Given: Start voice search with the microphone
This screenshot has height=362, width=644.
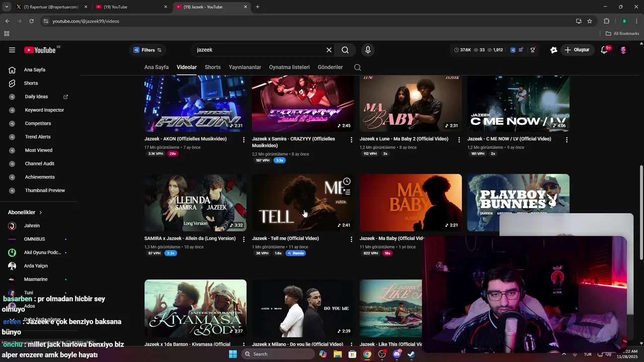Looking at the screenshot, I should point(368,50).
